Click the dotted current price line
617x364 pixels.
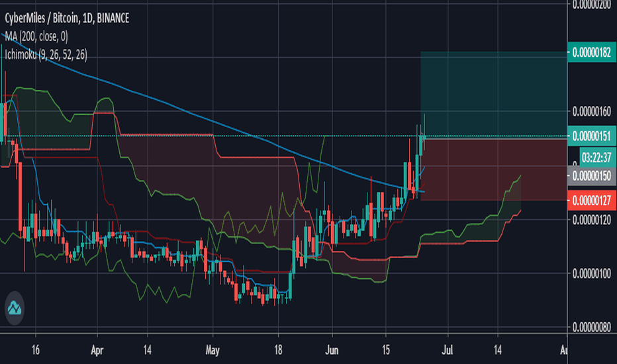point(283,136)
